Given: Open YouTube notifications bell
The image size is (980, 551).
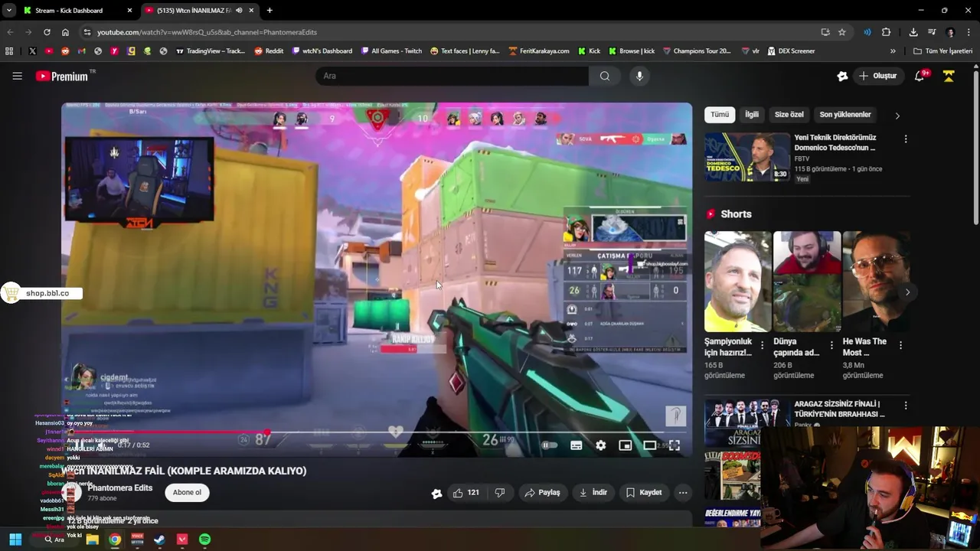Looking at the screenshot, I should 920,76.
